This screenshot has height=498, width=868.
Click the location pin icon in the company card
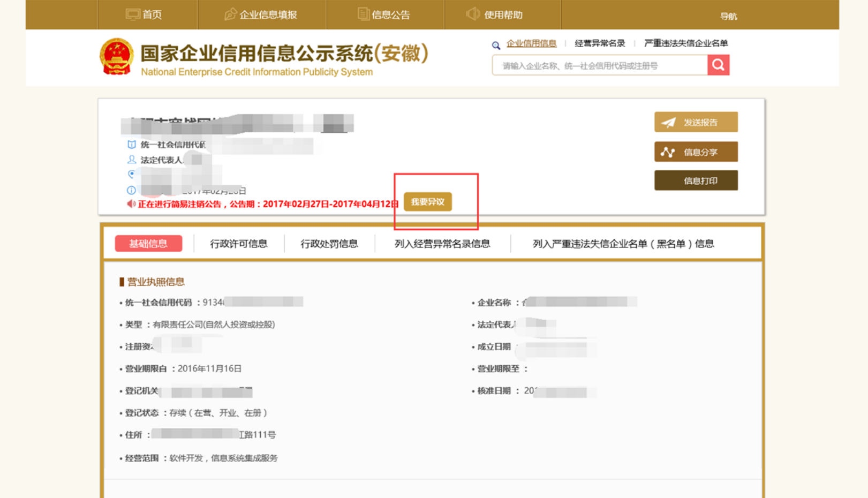(131, 174)
